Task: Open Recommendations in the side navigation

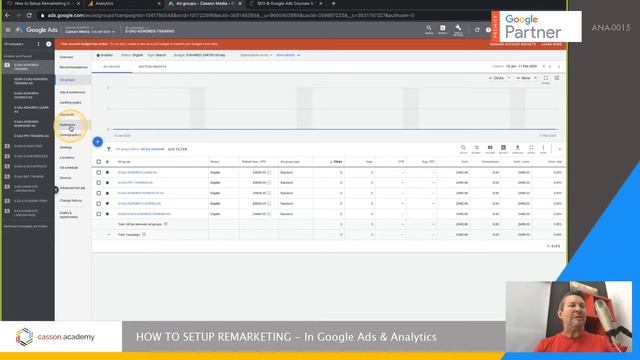Action: tap(73, 67)
